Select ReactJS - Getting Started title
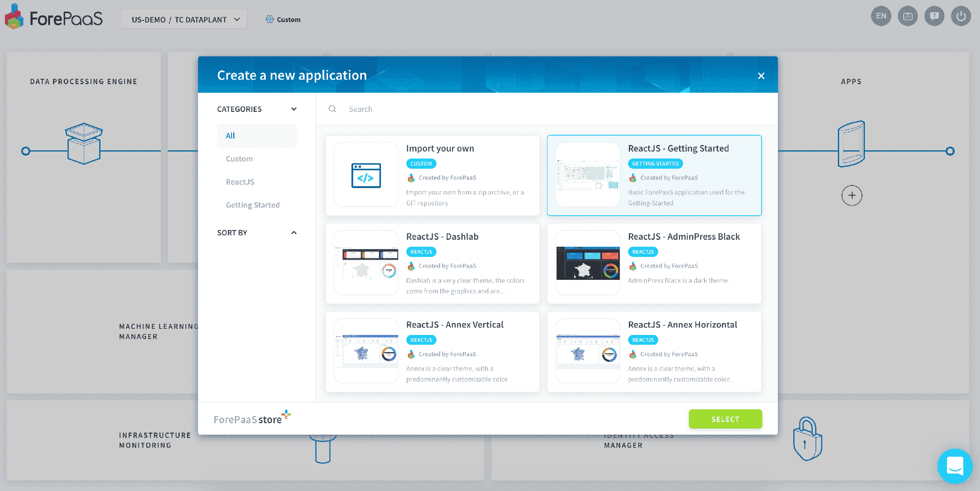The height and width of the screenshot is (491, 980). click(678, 148)
